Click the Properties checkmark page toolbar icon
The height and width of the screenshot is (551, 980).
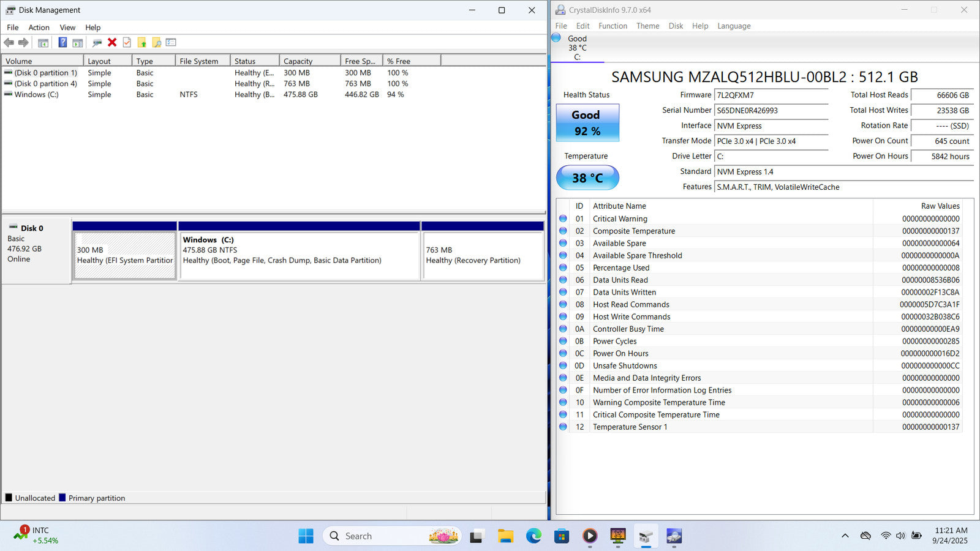(127, 42)
